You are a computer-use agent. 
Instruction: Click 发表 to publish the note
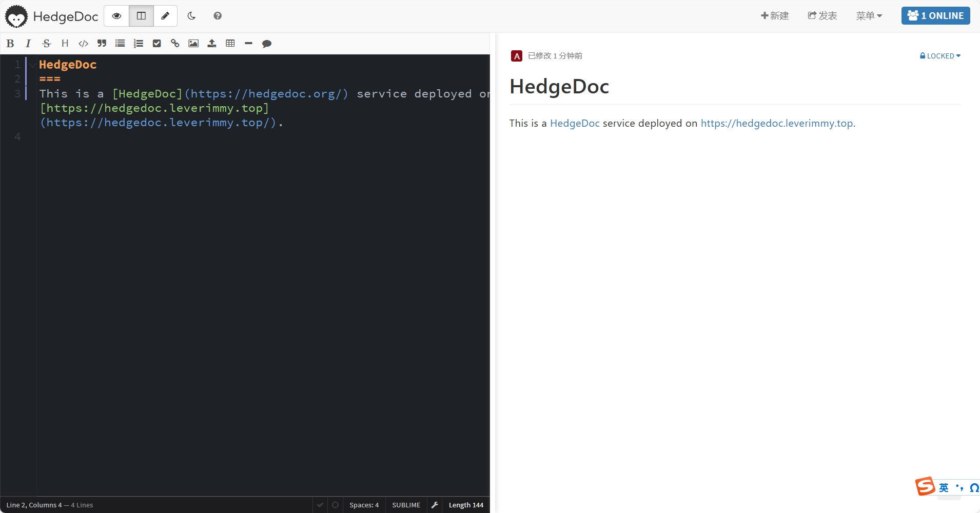coord(822,16)
